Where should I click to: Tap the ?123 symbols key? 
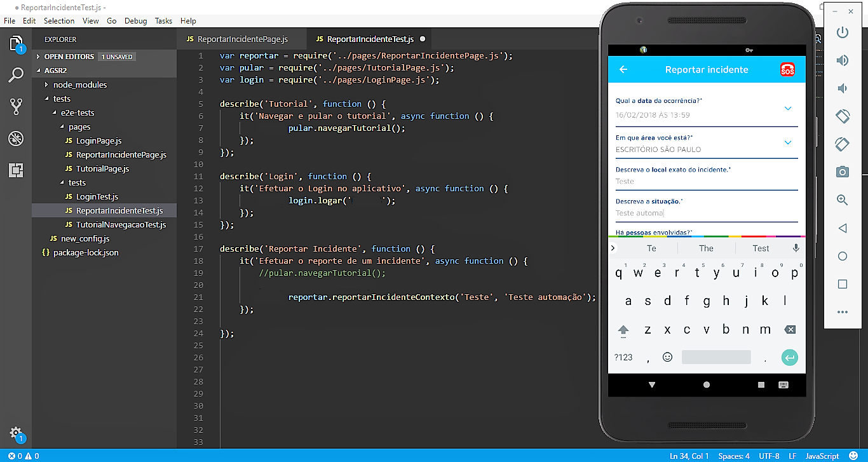pos(623,358)
